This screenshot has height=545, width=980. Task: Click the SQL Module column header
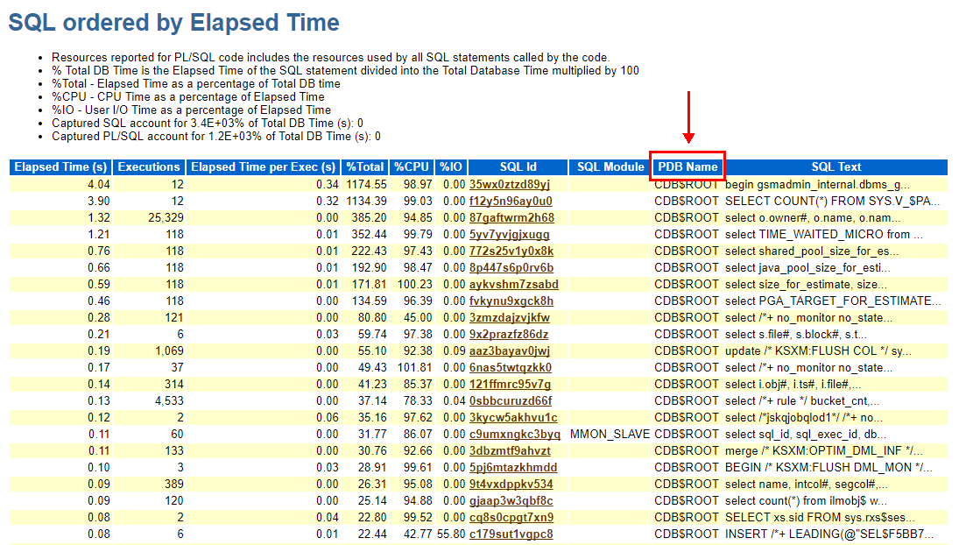click(x=610, y=166)
